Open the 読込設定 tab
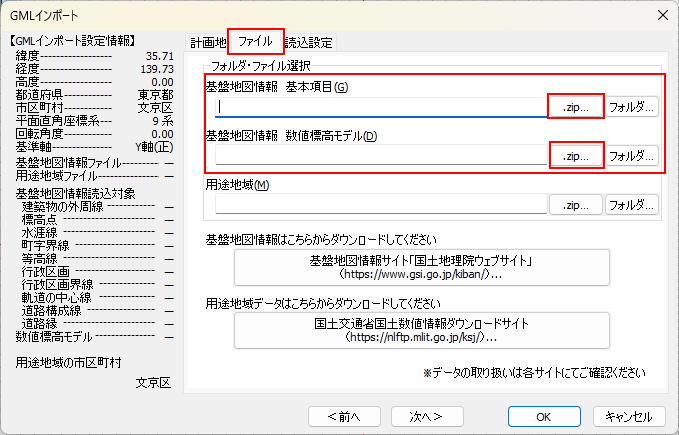The width and height of the screenshot is (679, 435). pos(310,42)
